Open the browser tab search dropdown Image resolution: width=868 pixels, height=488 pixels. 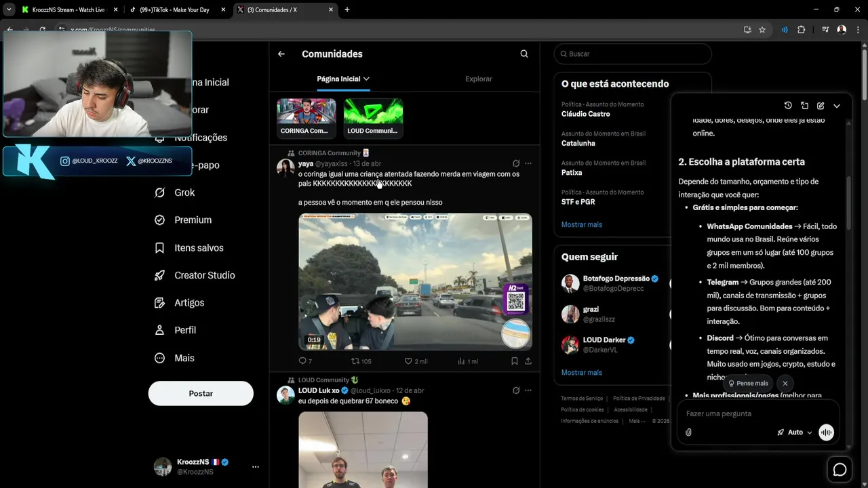coord(9,9)
